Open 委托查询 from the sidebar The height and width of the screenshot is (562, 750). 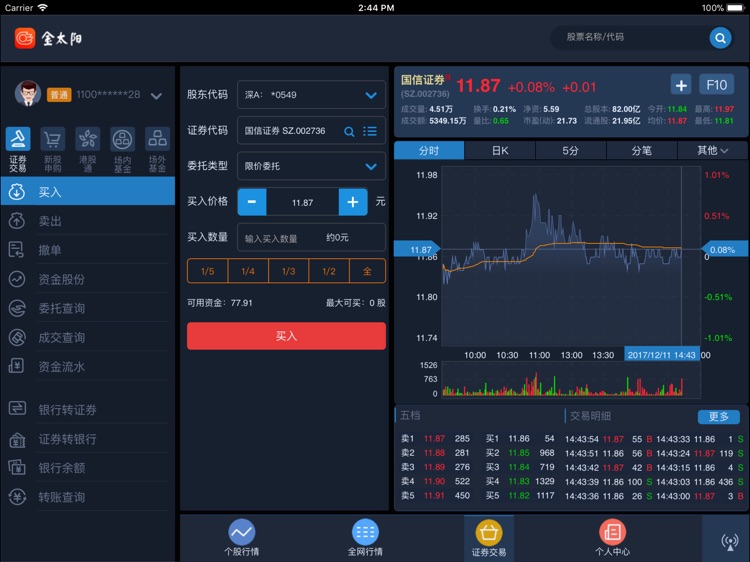pyautogui.click(x=88, y=308)
